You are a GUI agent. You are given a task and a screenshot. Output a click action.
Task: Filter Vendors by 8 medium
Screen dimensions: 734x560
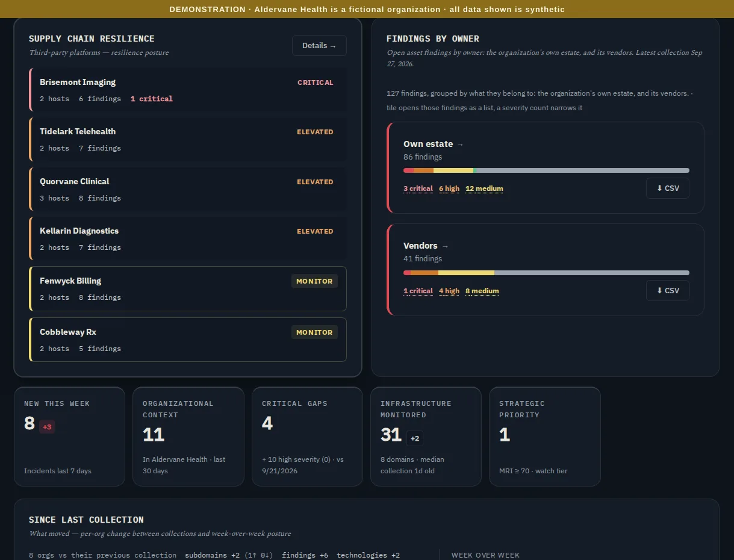pyautogui.click(x=482, y=291)
